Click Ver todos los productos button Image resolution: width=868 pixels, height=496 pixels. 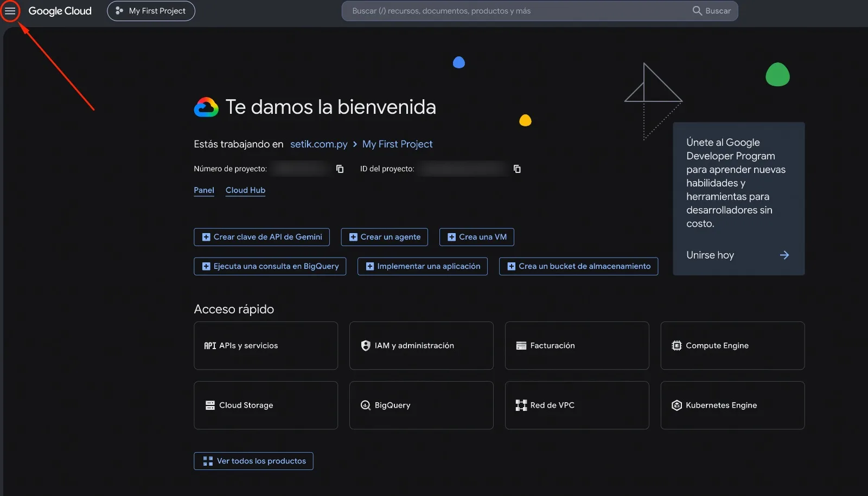pos(253,461)
